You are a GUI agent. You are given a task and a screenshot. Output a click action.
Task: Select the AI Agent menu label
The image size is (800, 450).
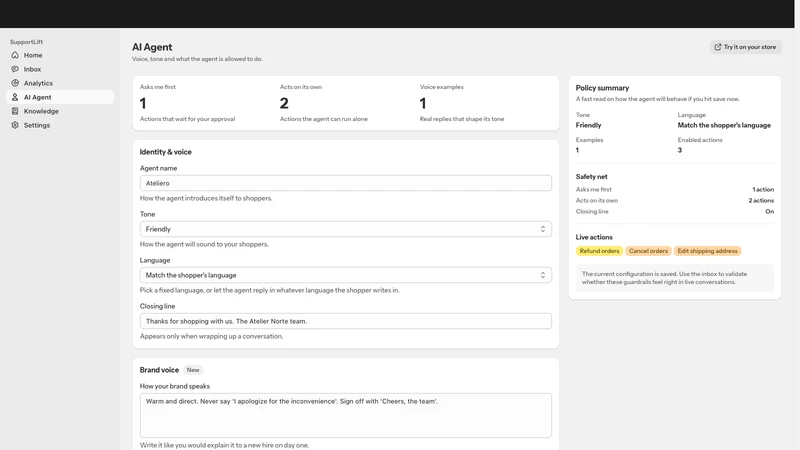pyautogui.click(x=38, y=97)
